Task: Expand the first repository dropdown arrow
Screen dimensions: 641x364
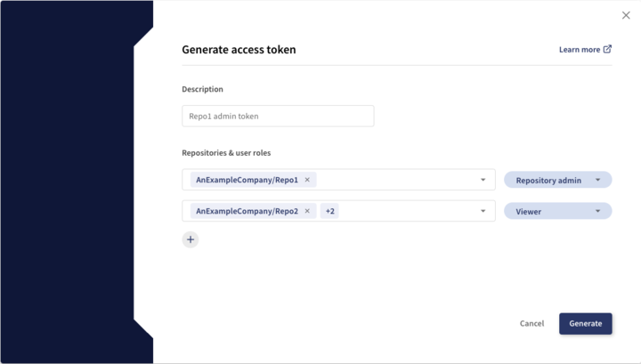Action: tap(483, 180)
